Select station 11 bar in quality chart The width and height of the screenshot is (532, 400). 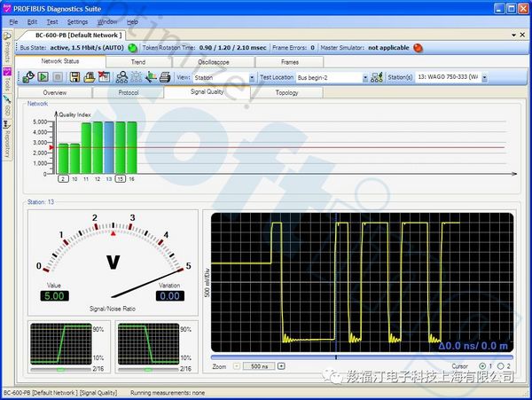point(86,148)
